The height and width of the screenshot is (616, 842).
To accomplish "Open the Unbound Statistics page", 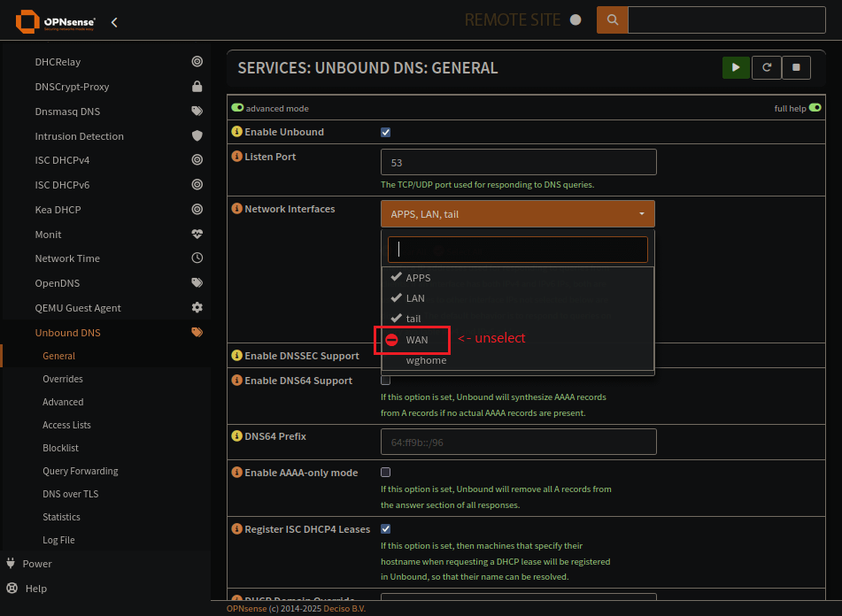I will [x=61, y=517].
